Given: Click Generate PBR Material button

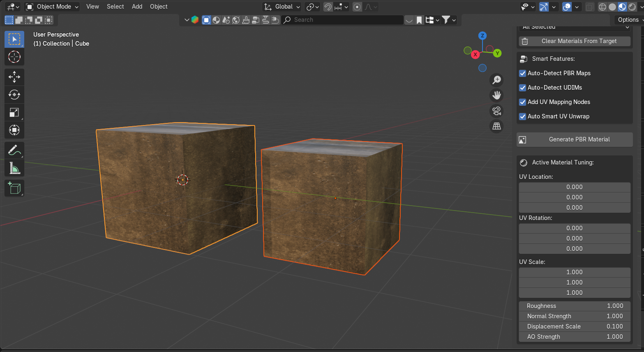Looking at the screenshot, I should [x=575, y=139].
